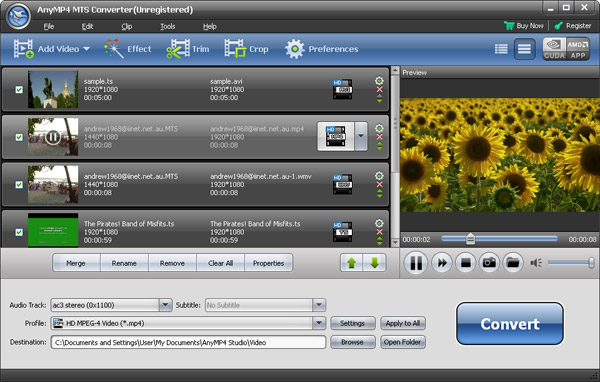The image size is (600, 382).
Task: Open settings gear for andrew1968 mp4 row
Action: (379, 128)
